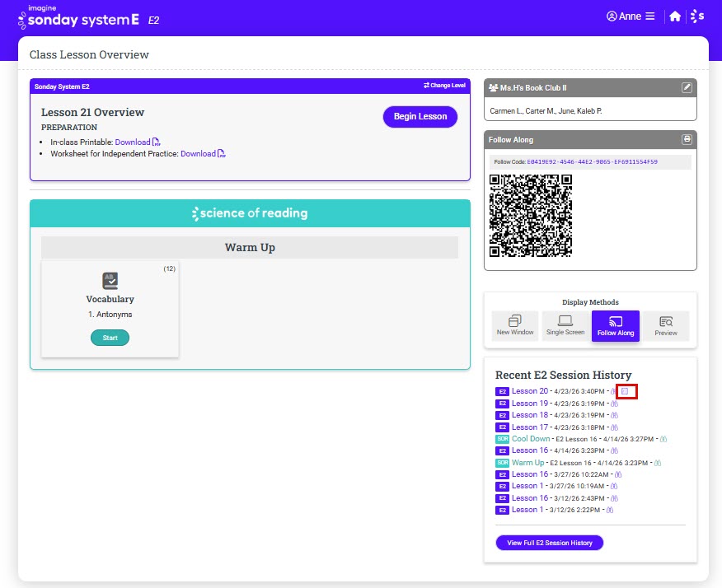
Task: Open Lesson 1 session from 3/12/26 2:22PM
Action: coord(527,510)
